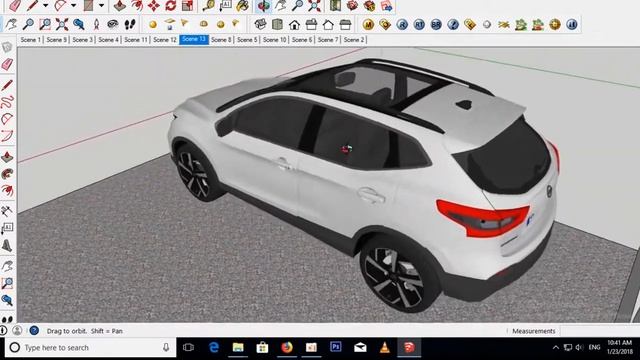This screenshot has width=640, height=360.
Task: Open Scene 4 tab
Action: [108, 40]
